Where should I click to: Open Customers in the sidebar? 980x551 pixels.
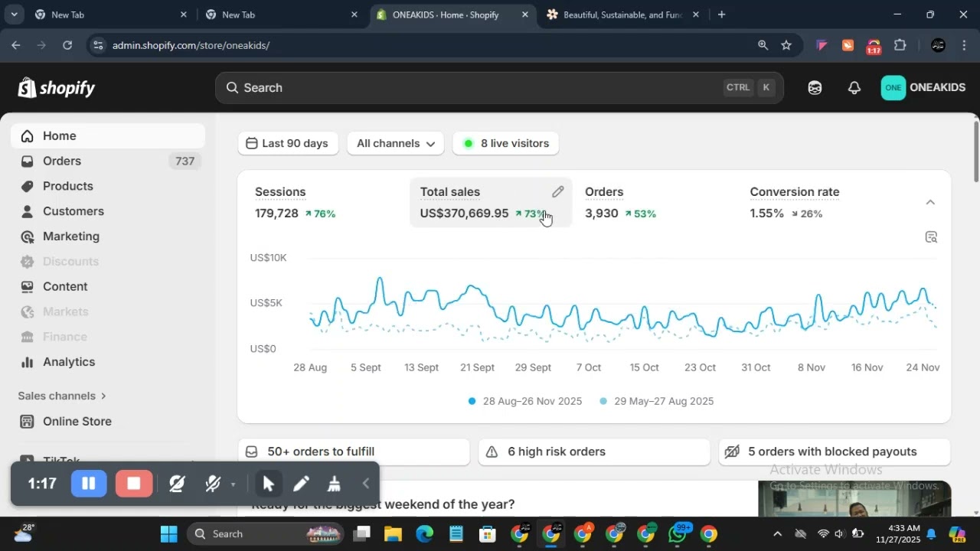point(107,211)
